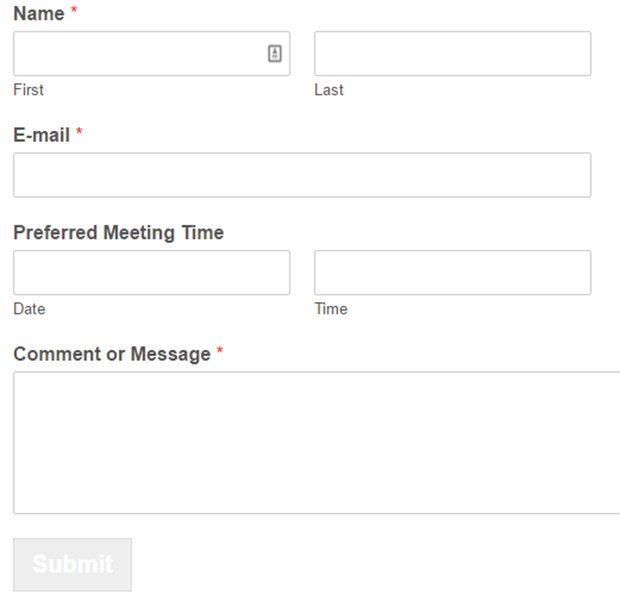Click the red asterisk beside E-mail
Image resolution: width=620 pixels, height=594 pixels.
pos(79,131)
